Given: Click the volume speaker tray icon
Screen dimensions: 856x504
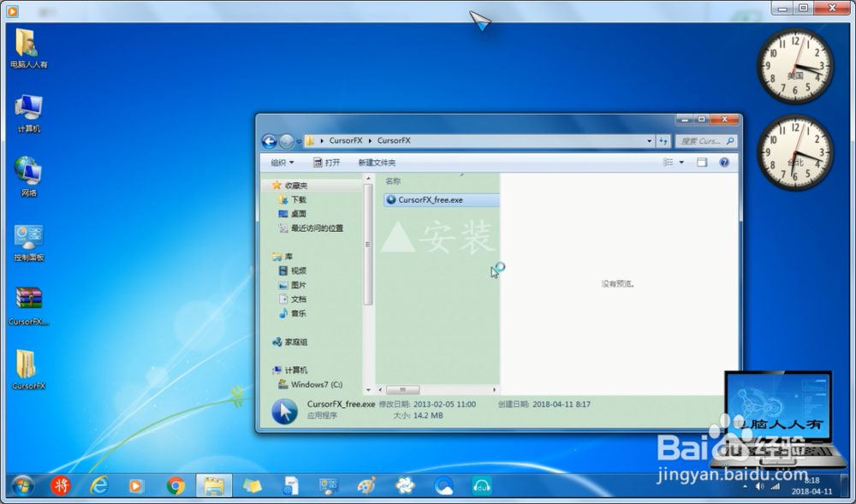Looking at the screenshot, I should pyautogui.click(x=759, y=486).
